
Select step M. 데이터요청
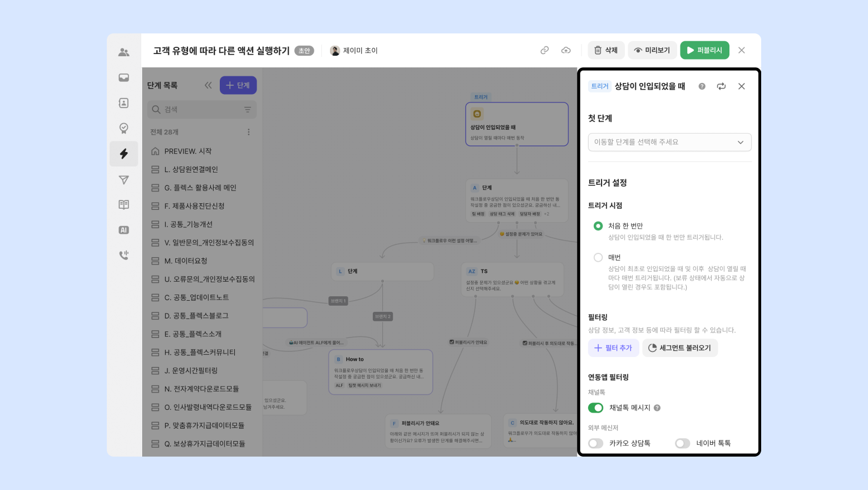tap(202, 261)
